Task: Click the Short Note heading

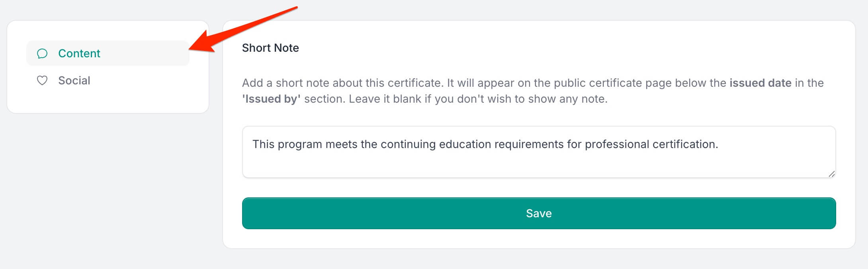Action: [x=270, y=48]
